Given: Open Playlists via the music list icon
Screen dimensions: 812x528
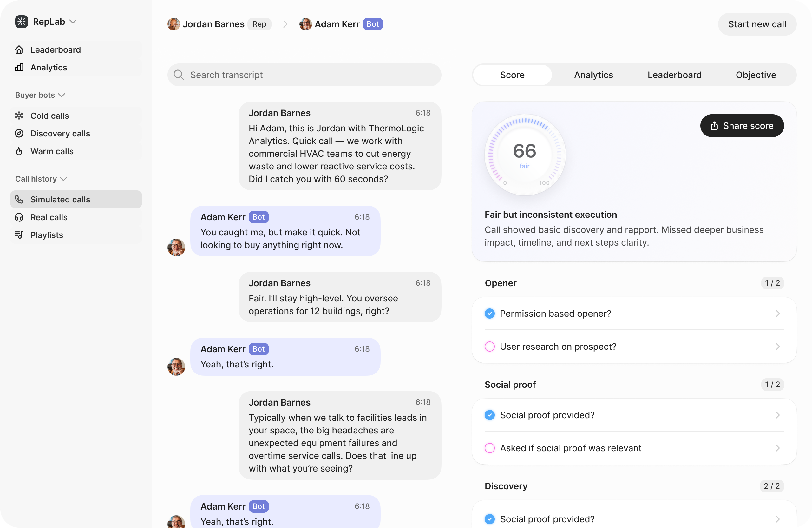Looking at the screenshot, I should (x=19, y=235).
